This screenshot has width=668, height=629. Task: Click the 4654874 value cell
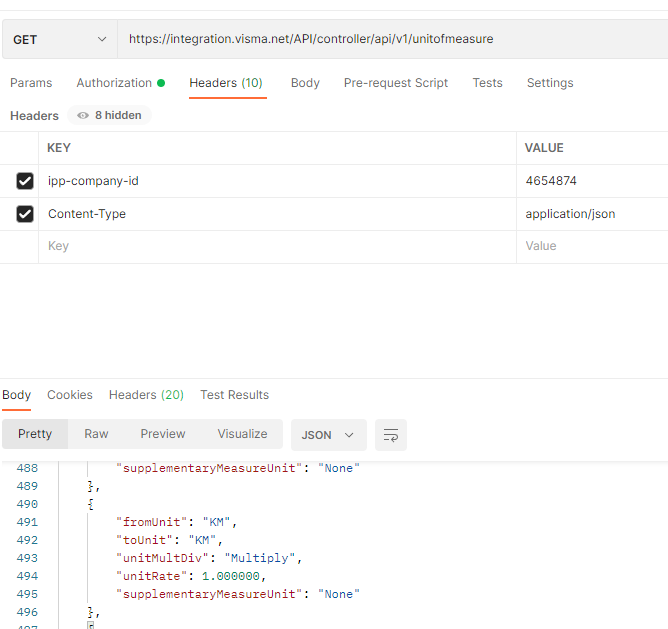point(592,181)
